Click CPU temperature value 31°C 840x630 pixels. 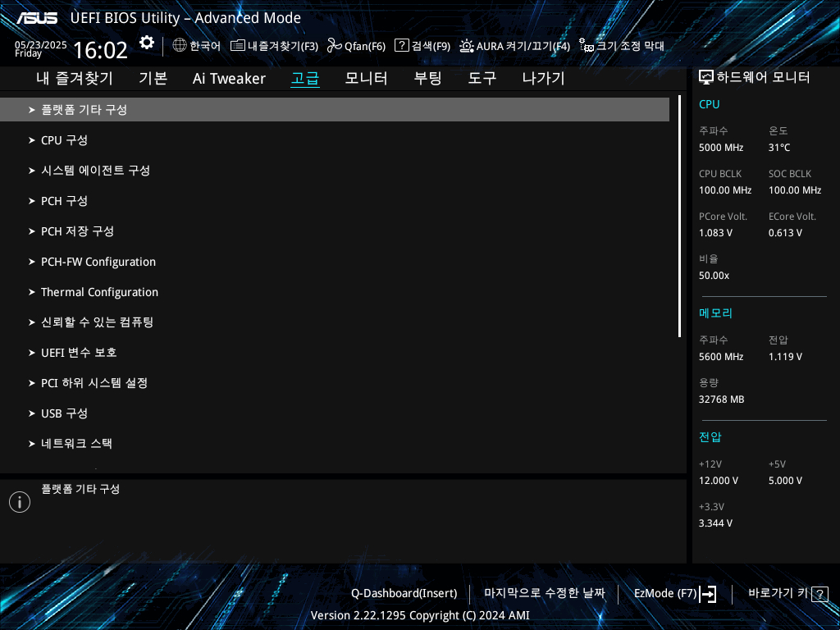779,148
